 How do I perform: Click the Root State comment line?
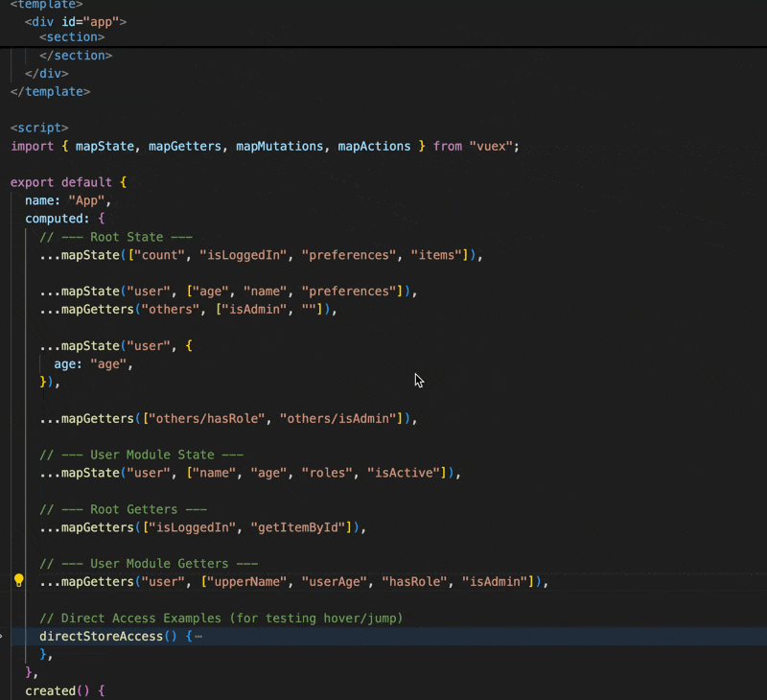point(116,237)
